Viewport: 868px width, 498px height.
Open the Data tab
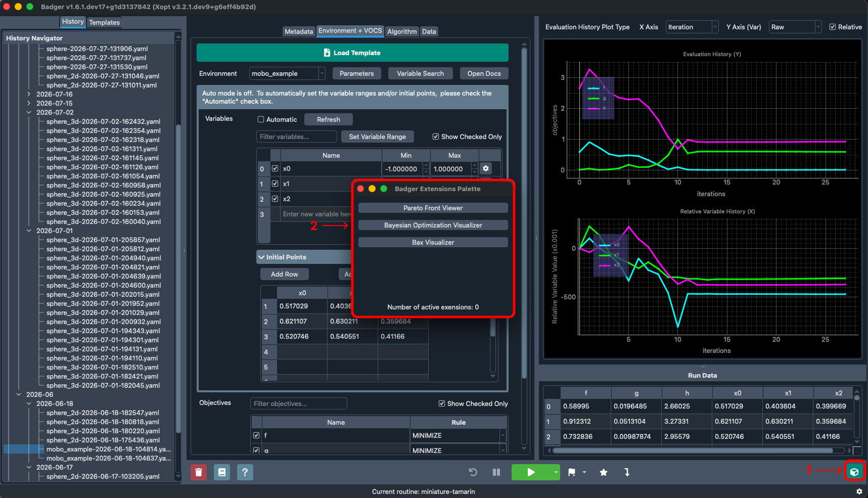429,31
